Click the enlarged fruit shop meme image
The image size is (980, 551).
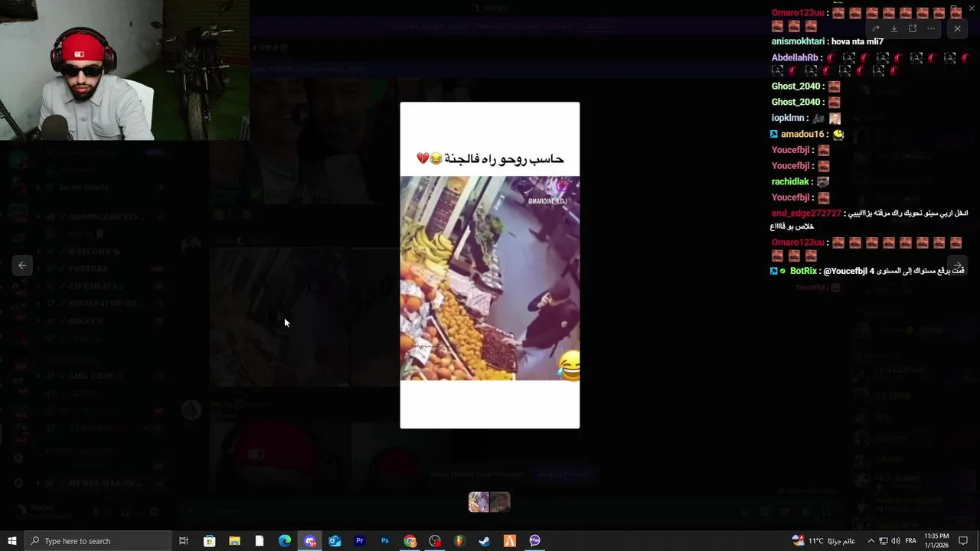(x=490, y=265)
